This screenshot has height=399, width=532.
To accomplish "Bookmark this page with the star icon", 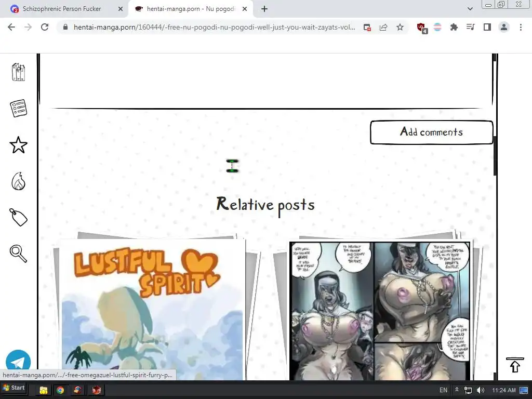I will pos(400,27).
